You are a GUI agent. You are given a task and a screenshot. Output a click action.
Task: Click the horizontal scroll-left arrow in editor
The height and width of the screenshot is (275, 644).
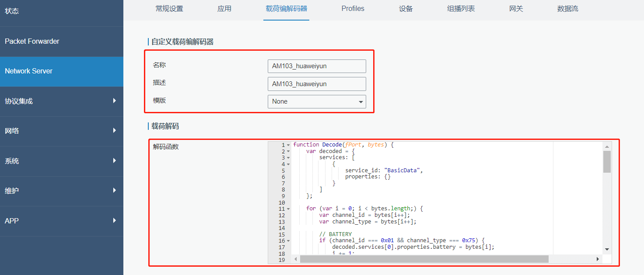295,259
